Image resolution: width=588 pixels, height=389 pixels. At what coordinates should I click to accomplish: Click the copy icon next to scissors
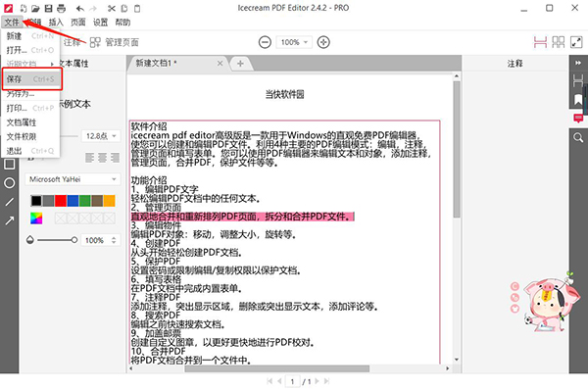point(124,8)
